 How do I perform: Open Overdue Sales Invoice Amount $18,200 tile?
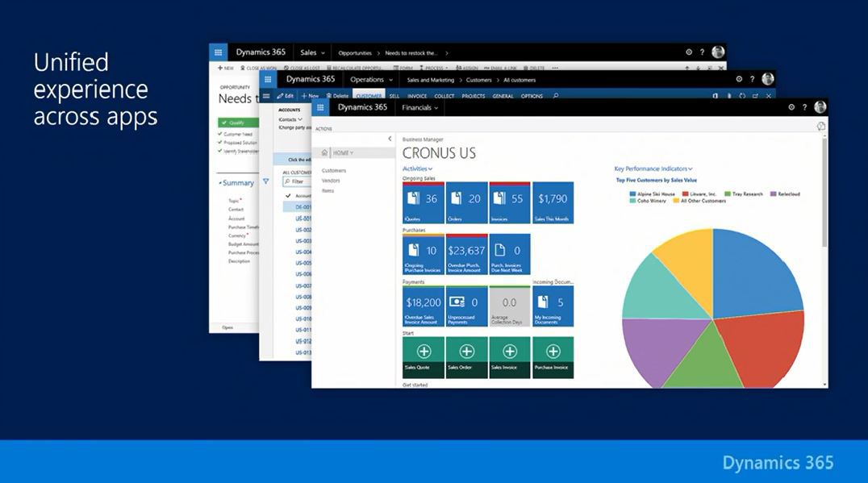(424, 306)
